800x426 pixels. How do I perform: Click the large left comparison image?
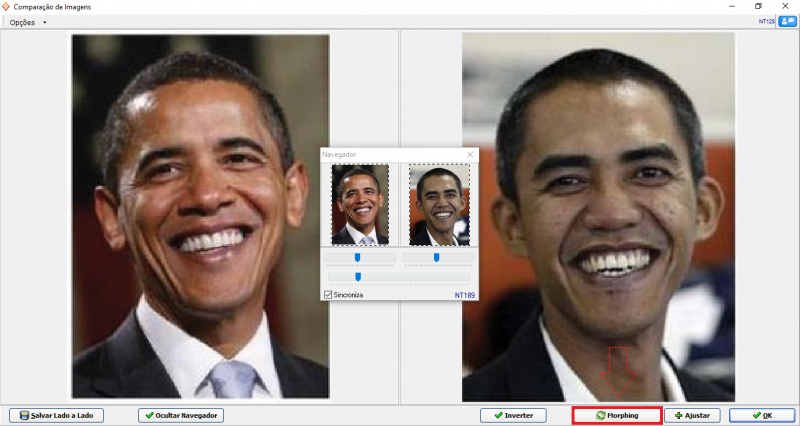click(200, 215)
